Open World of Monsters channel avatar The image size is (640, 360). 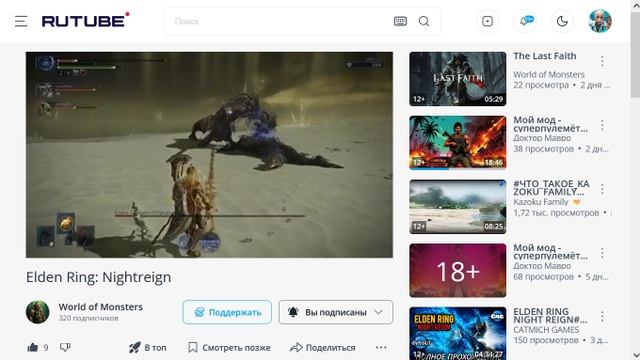38,312
